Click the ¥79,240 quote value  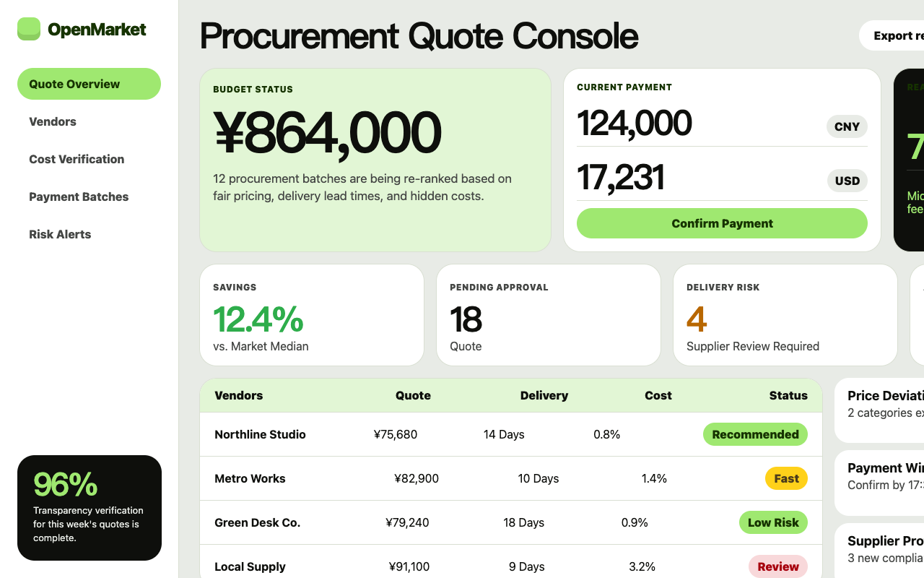(x=407, y=522)
